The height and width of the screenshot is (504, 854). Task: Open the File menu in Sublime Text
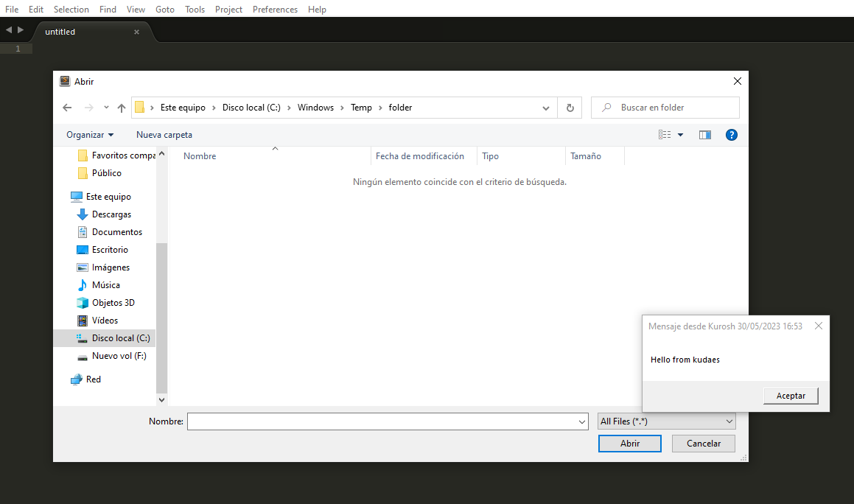pos(12,10)
